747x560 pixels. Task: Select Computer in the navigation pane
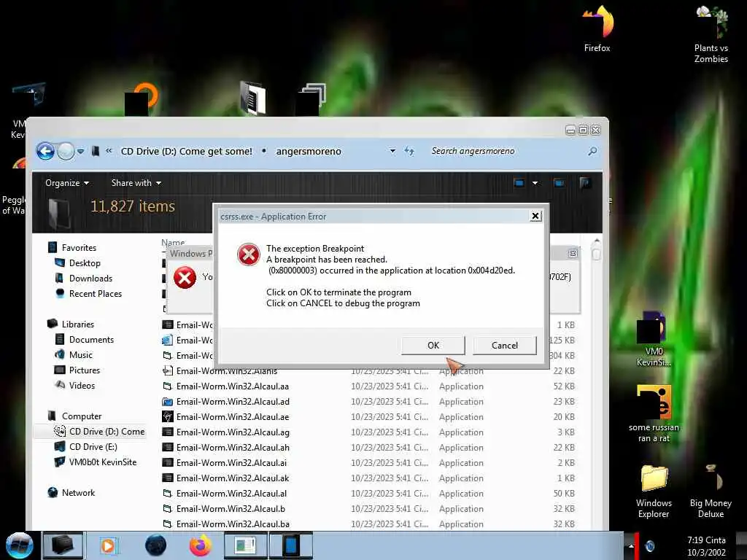(x=75, y=416)
